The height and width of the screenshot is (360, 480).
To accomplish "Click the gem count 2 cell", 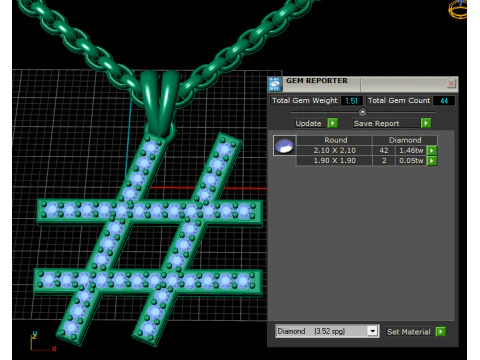I will click(384, 161).
